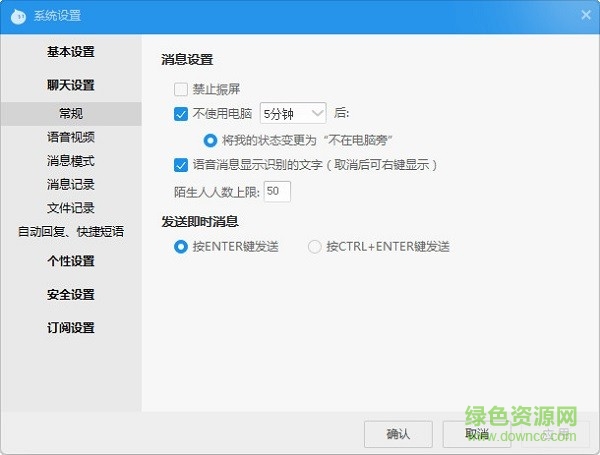Open 聊天设置 section
Screen dimensions: 600x455
pyautogui.click(x=70, y=86)
